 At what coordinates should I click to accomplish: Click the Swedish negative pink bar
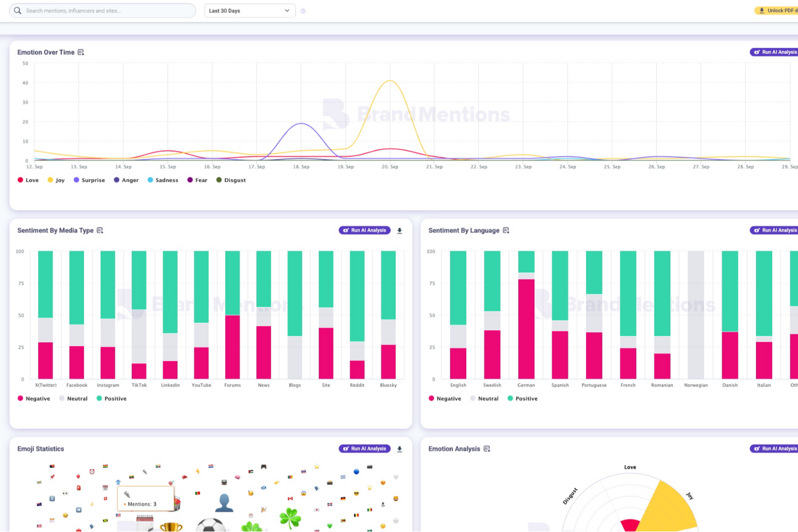point(492,355)
